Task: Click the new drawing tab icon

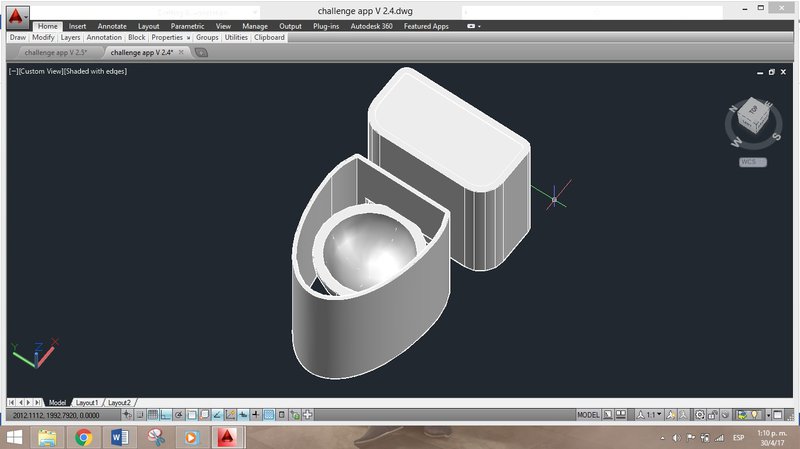Action: coord(201,52)
